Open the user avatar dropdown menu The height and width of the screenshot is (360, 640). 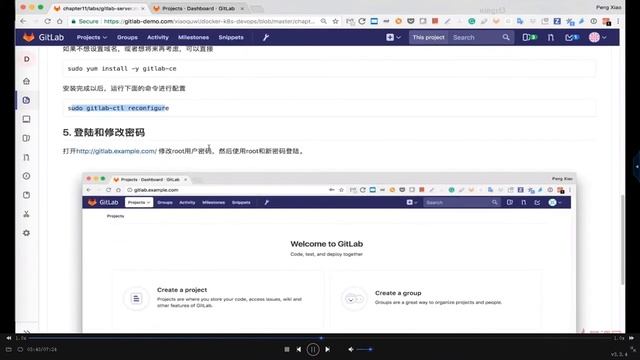tap(598, 37)
